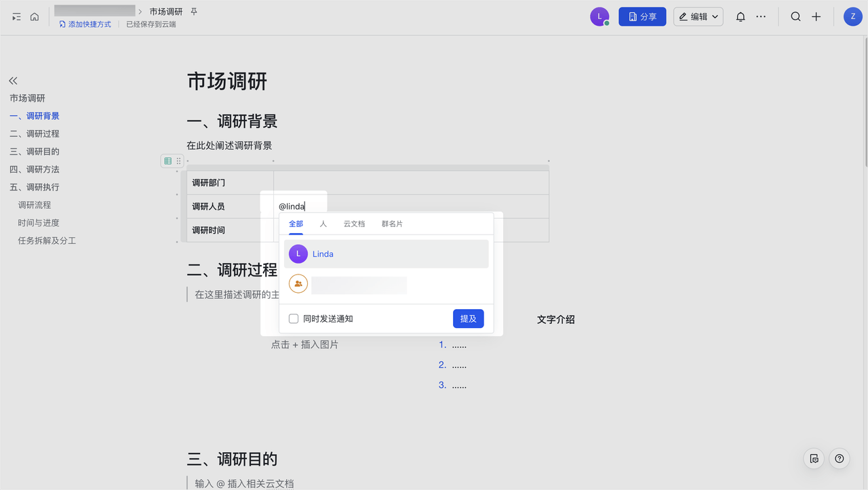The width and height of the screenshot is (868, 490).
Task: Jump to 五、调研执行 in the outline
Action: tap(35, 187)
